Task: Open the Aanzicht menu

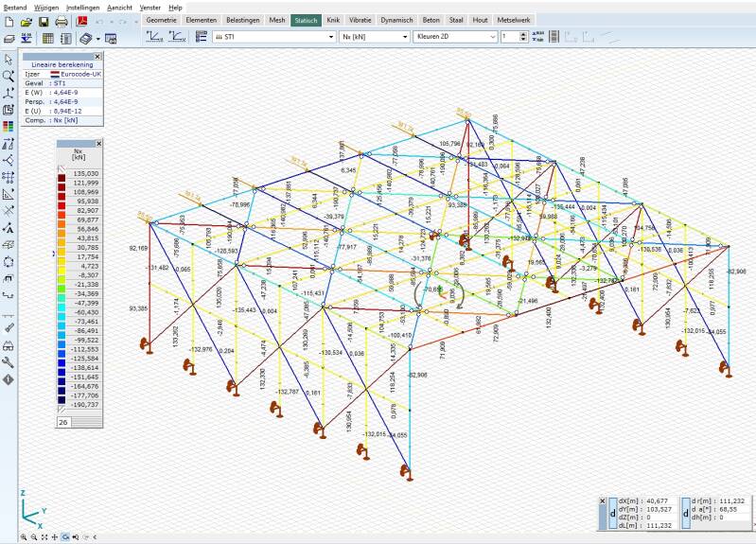Action: click(x=119, y=8)
